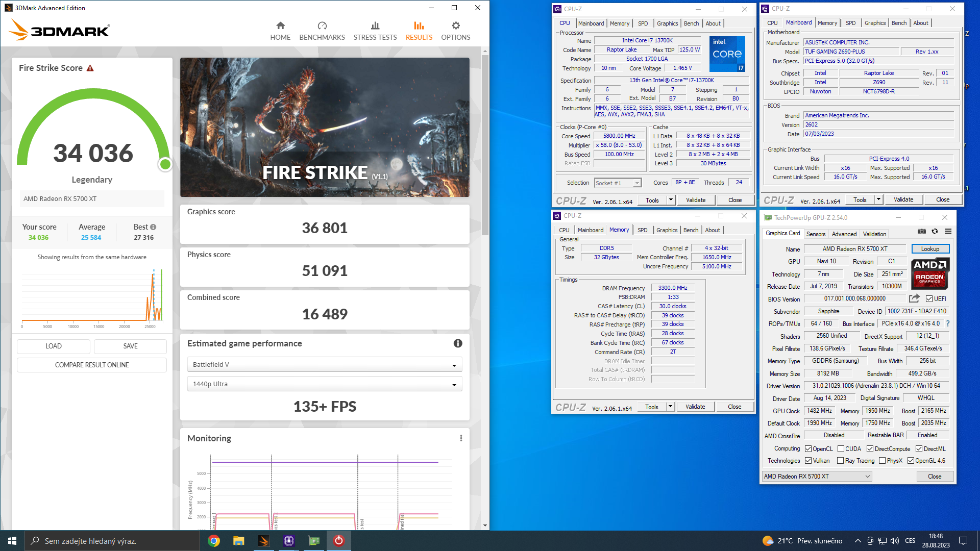Click Validate in CPU-Z Memory window
The image size is (980, 551).
(695, 407)
